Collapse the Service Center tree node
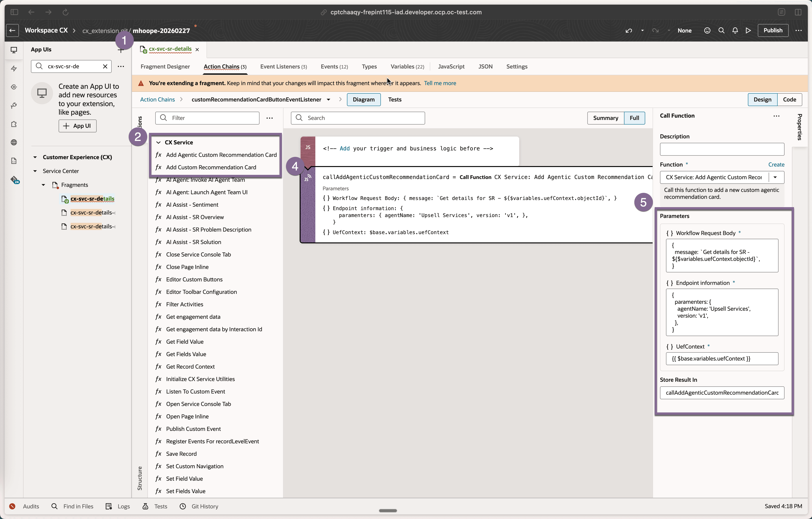Screen dimensions: 812x519 35,171
